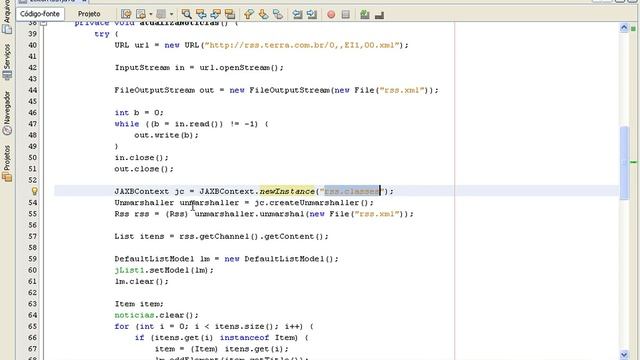Click the Shift Line Left icon
Screen dimensions: 640x360
pyautogui.click(x=297, y=14)
